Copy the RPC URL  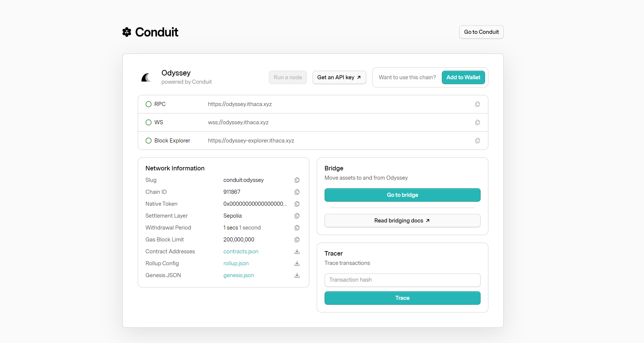click(477, 104)
